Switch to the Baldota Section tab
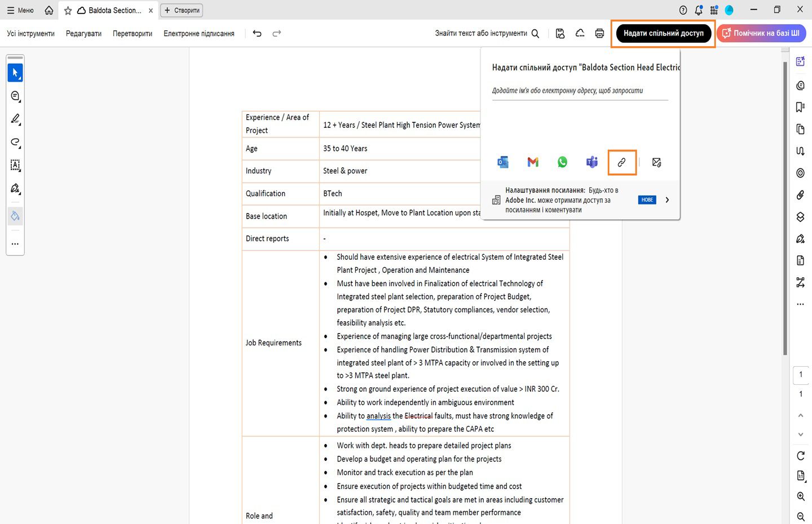The image size is (812, 524). coord(109,10)
